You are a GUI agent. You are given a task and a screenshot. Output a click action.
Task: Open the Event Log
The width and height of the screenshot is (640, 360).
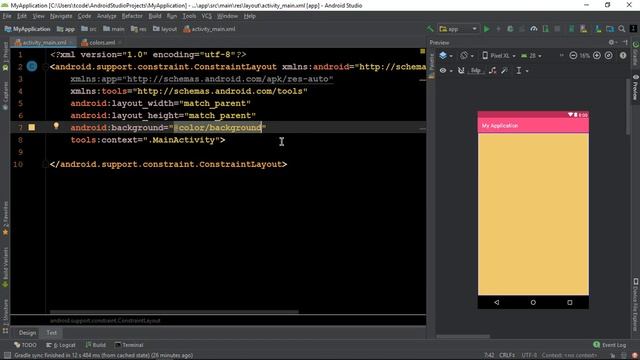tap(609, 345)
